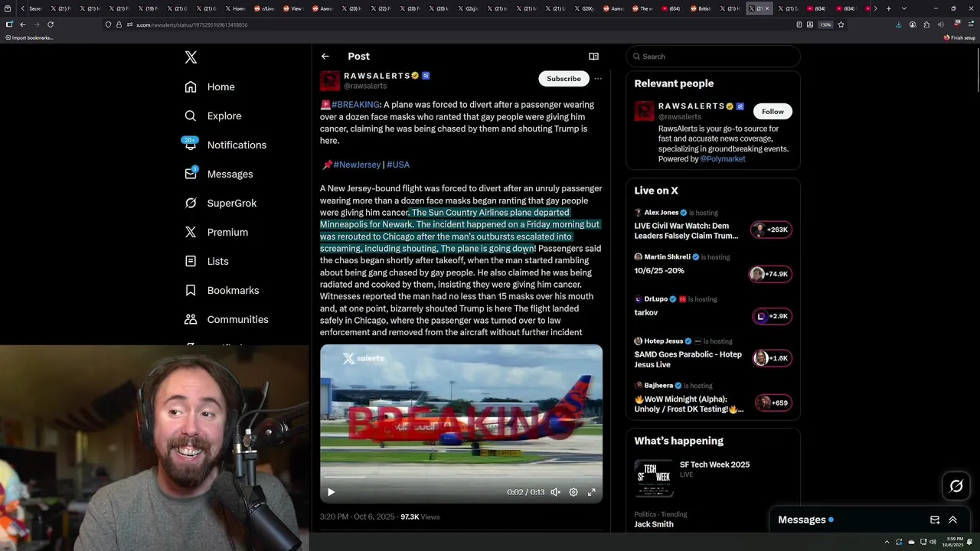This screenshot has width=980, height=551.
Task: Click Import bookmarks in the bookmarks bar
Action: tap(28, 37)
